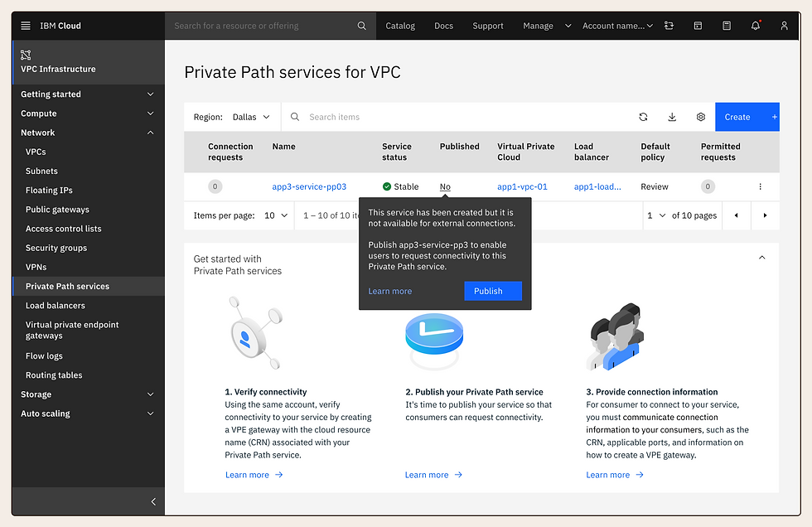The height and width of the screenshot is (527, 812).
Task: Click Learn more under Verify connectivity
Action: click(254, 475)
